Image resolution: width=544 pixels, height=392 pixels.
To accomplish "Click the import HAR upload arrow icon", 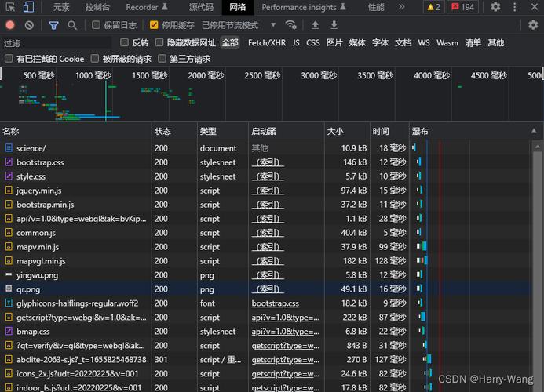I will pyautogui.click(x=315, y=25).
